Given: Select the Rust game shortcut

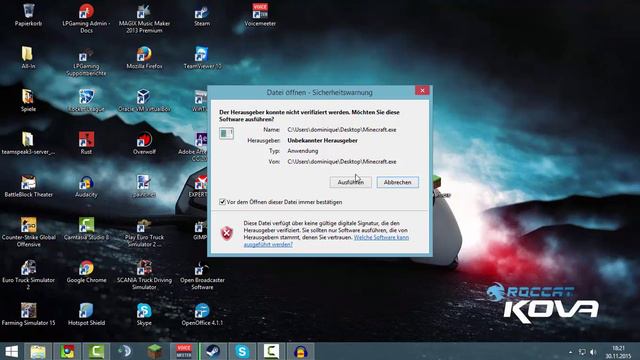Looking at the screenshot, I should (x=86, y=143).
